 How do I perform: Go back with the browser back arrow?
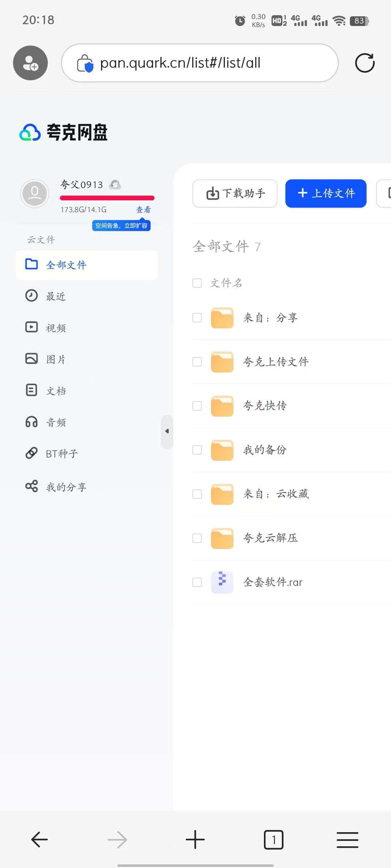coord(39,839)
